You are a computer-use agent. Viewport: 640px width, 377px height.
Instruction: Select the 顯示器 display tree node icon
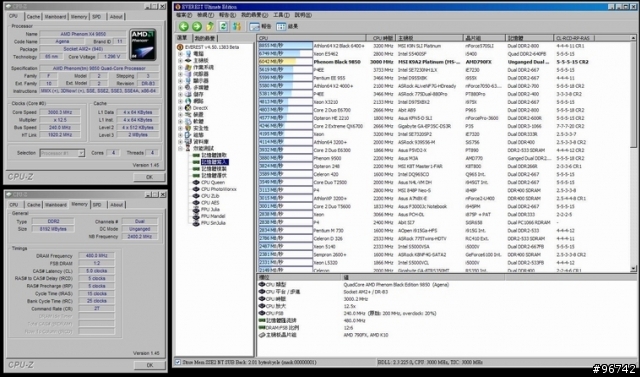click(x=188, y=81)
